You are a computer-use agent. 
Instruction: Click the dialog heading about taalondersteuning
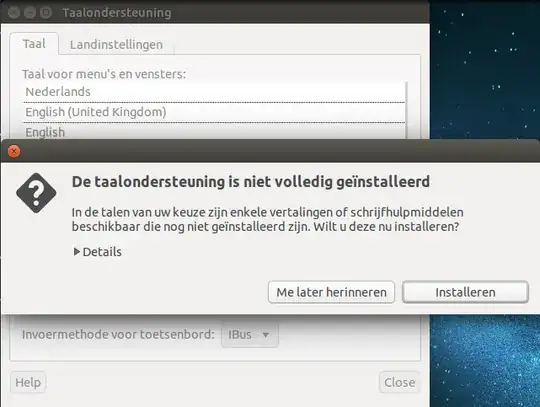(x=251, y=182)
